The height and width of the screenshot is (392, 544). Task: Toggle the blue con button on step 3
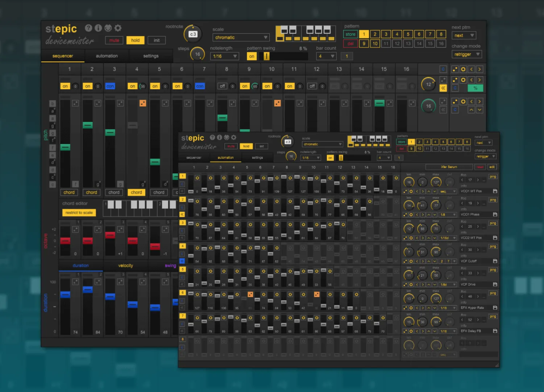pos(110,86)
